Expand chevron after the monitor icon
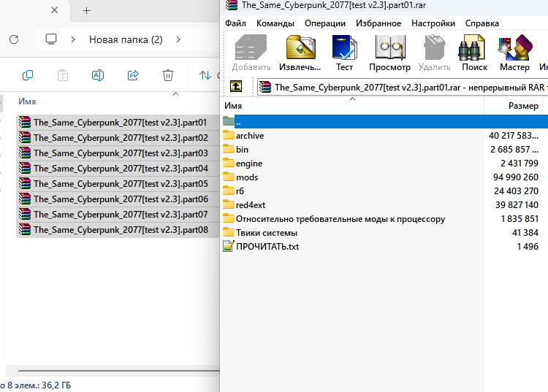Screen dimensions: 548x392 [73, 39]
